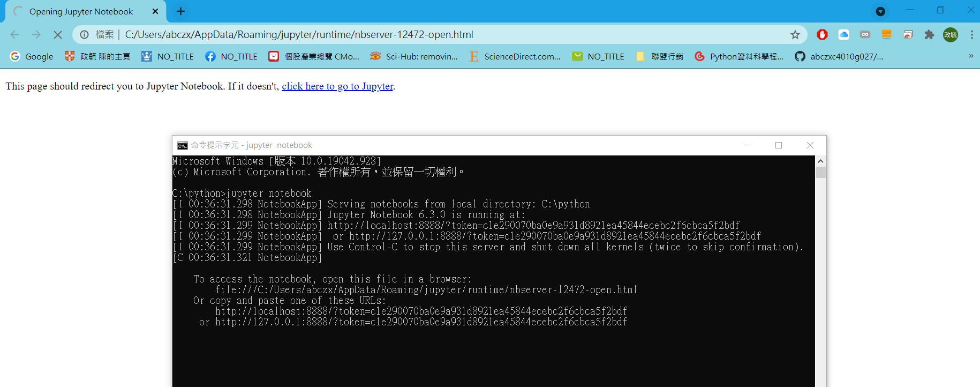The width and height of the screenshot is (980, 387).
Task: Click the 'C:\python>jupyter notebook' line
Action: (242, 193)
